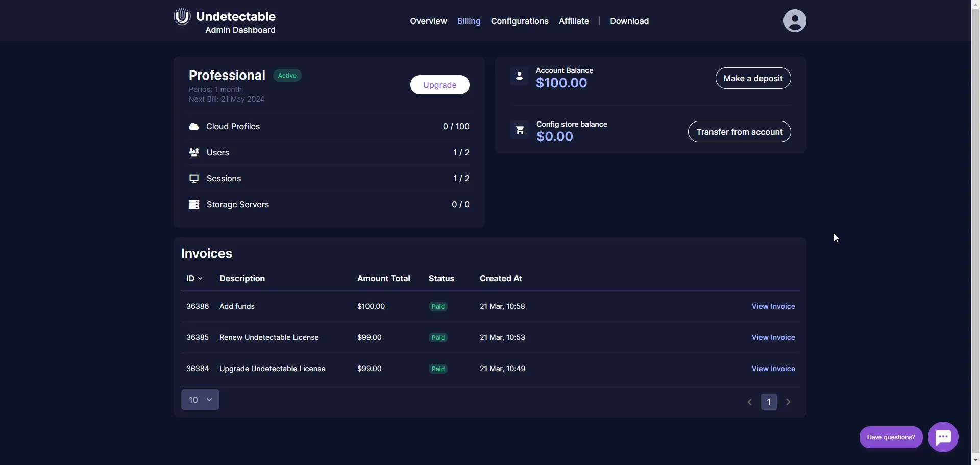The width and height of the screenshot is (980, 465).
Task: Click the Professional plan title
Action: point(227,75)
